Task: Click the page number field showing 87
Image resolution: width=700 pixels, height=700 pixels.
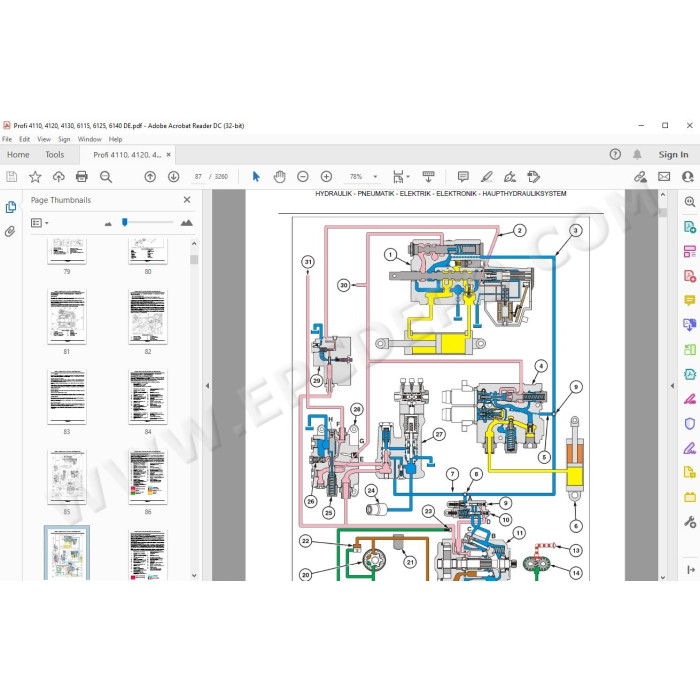Action: coord(198,177)
